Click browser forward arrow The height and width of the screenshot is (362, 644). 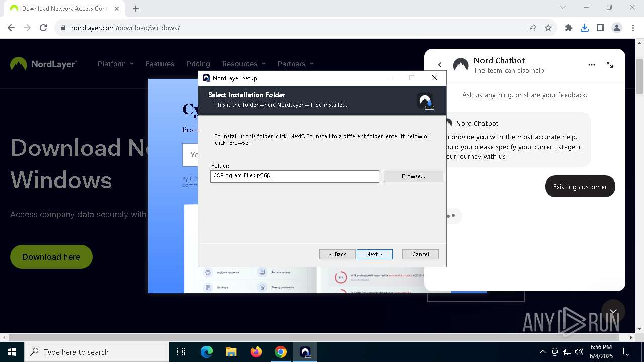(27, 28)
